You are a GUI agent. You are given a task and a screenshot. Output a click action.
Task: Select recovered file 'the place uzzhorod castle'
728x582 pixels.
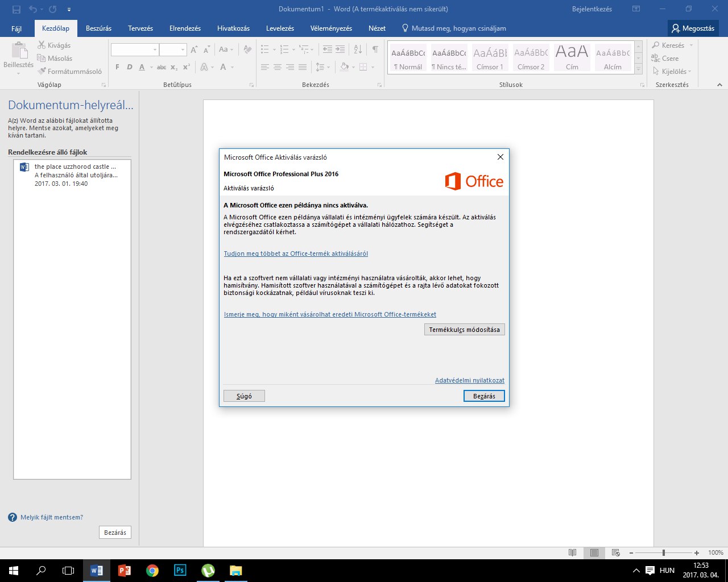(x=72, y=175)
